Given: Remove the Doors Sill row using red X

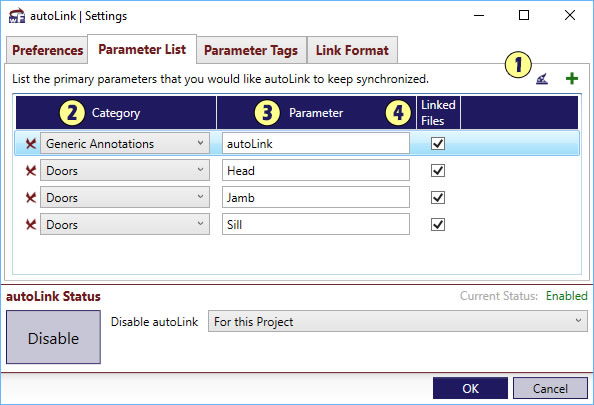Looking at the screenshot, I should click(31, 225).
